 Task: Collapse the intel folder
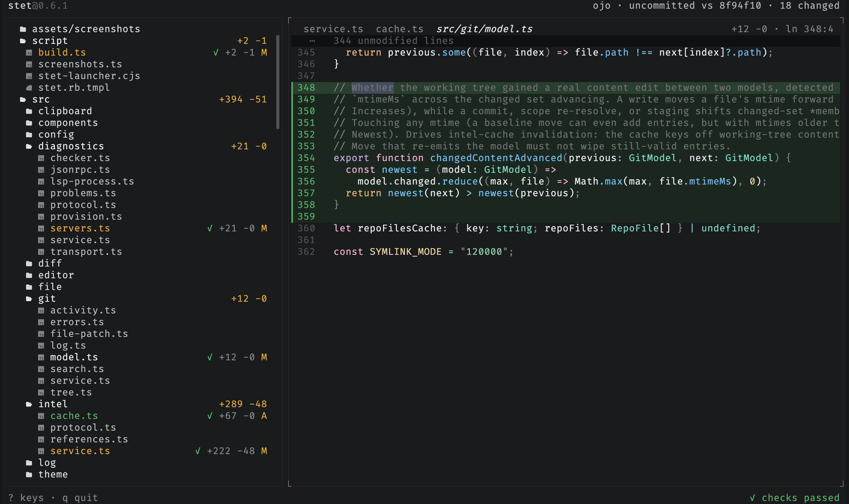tap(29, 405)
